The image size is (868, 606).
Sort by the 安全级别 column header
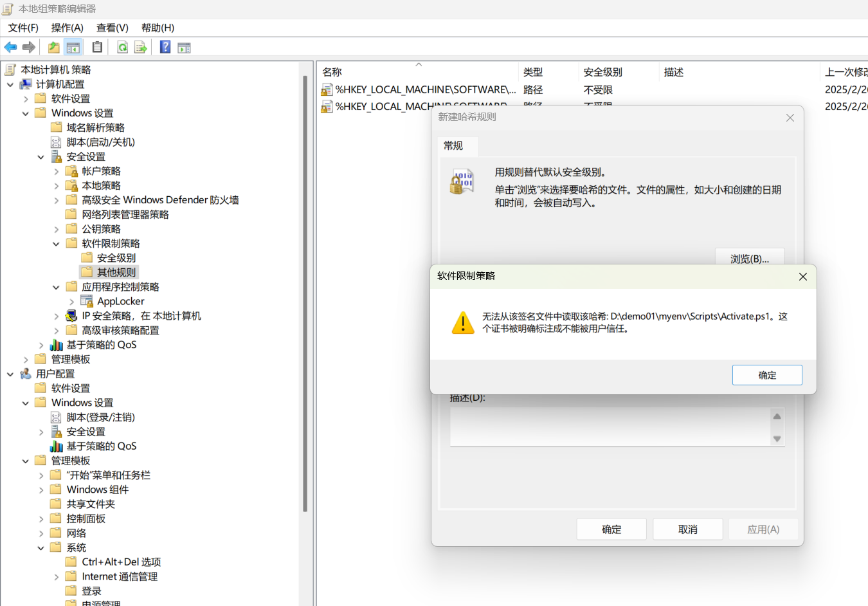[618, 72]
